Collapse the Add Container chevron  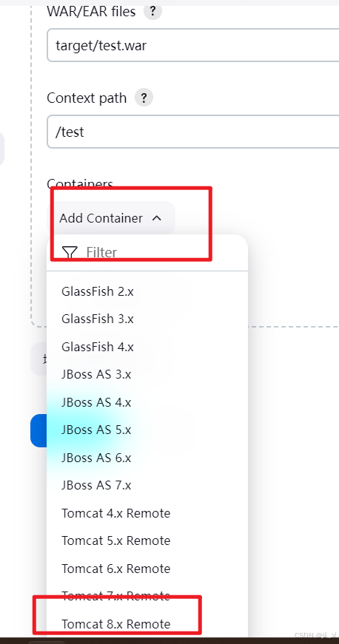point(157,218)
